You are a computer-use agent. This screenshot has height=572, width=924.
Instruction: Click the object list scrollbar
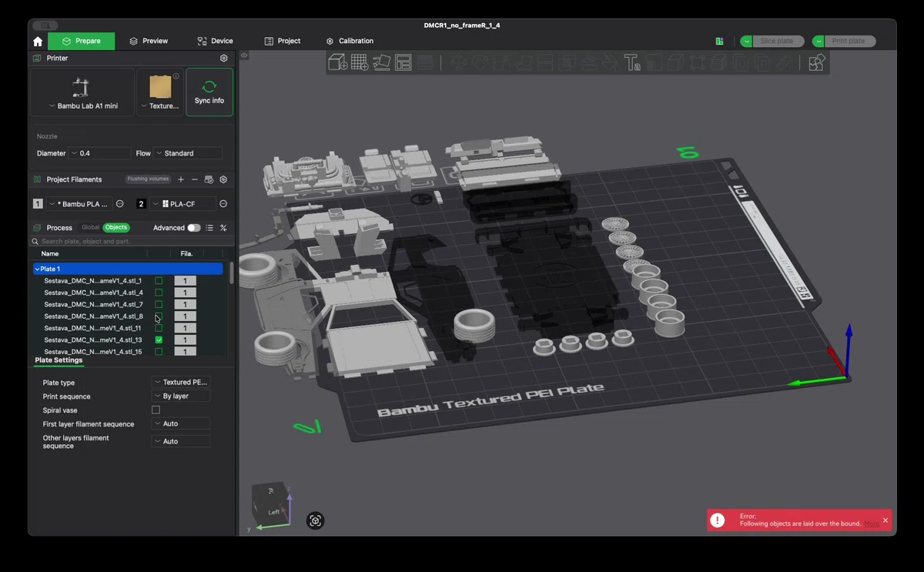point(232,273)
